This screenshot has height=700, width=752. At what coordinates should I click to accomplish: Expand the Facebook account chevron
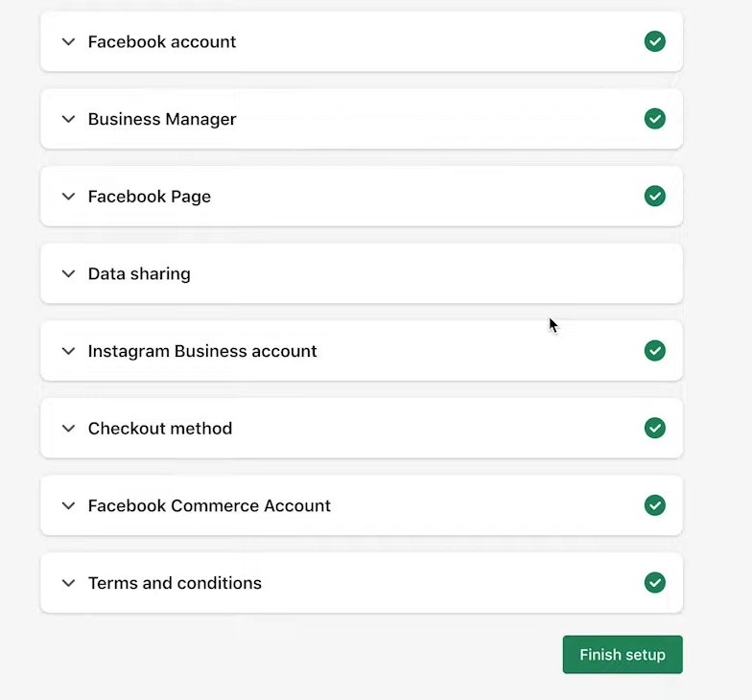pyautogui.click(x=69, y=42)
